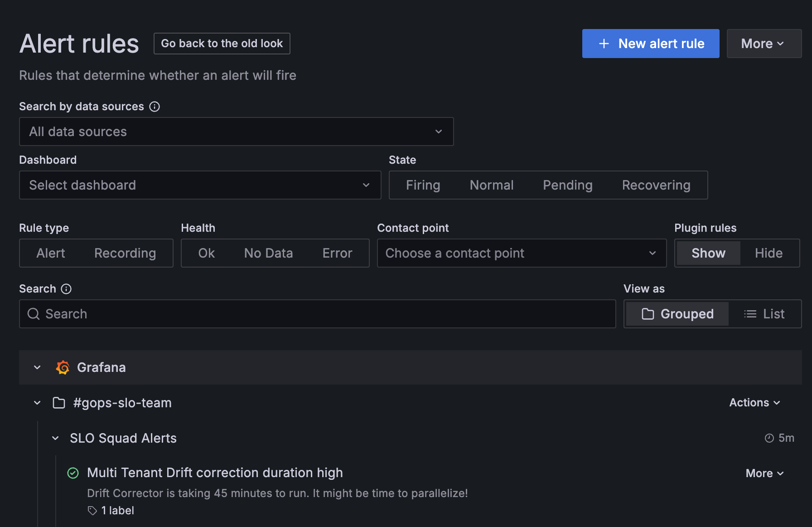Click the Grafana logo icon

click(63, 367)
